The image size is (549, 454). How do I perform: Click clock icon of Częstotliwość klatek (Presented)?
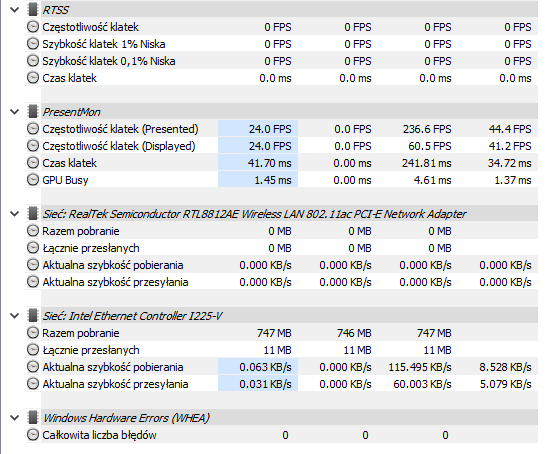(x=33, y=129)
